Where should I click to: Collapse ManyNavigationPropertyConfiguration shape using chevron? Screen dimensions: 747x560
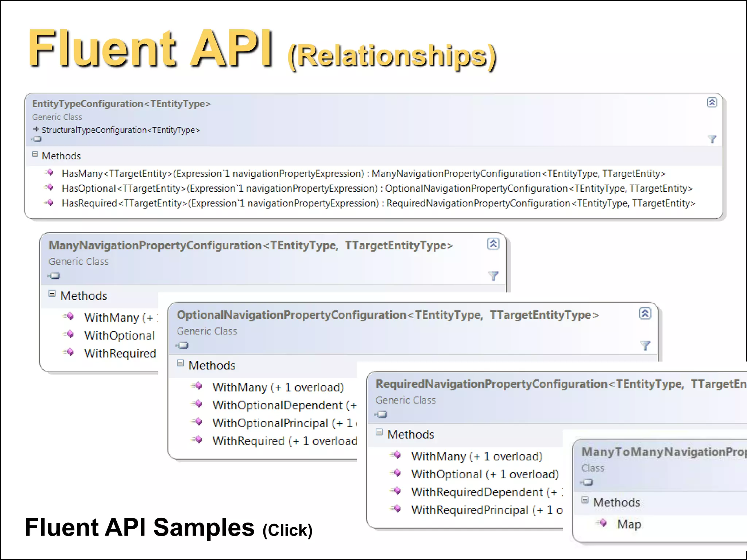[493, 244]
